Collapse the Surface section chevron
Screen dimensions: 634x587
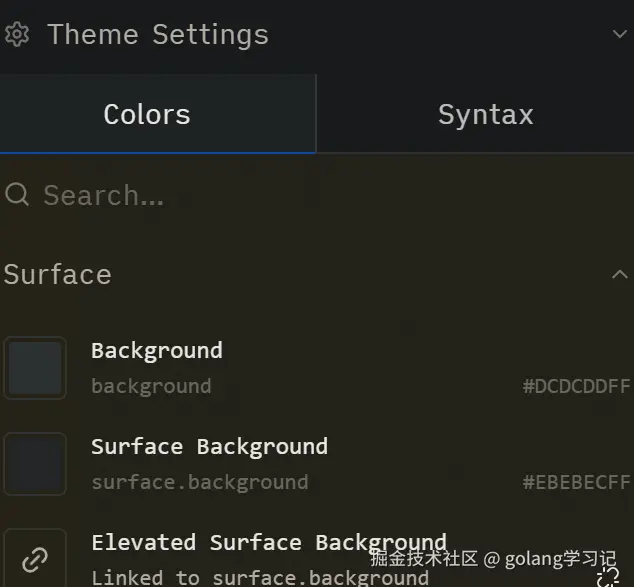point(620,274)
